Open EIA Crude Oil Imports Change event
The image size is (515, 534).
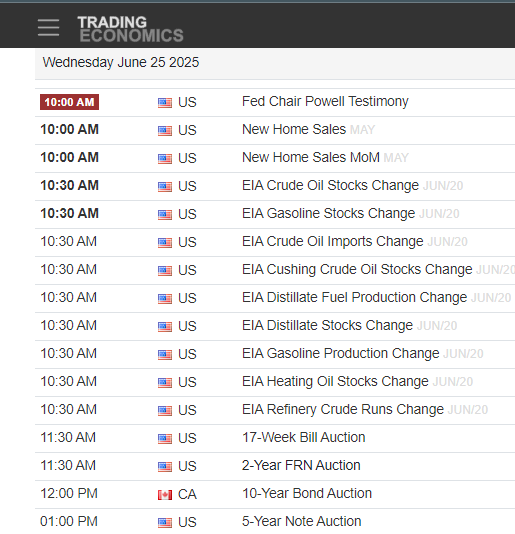pos(332,241)
